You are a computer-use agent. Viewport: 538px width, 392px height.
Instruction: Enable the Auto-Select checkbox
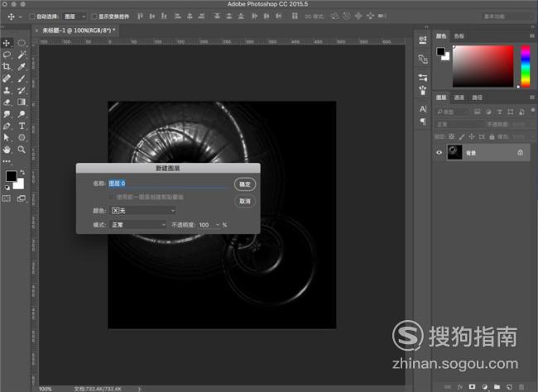point(32,17)
